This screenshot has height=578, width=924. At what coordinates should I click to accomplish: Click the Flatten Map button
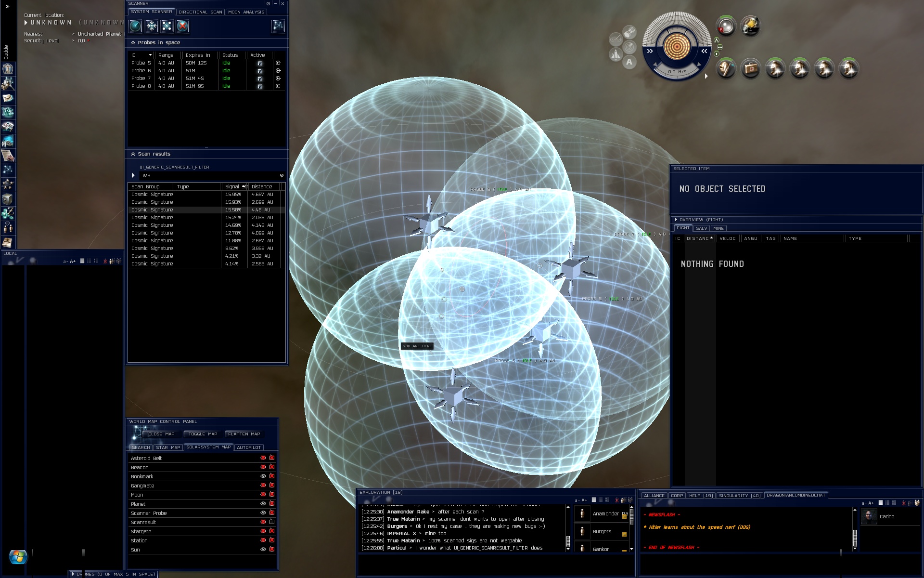tap(244, 434)
